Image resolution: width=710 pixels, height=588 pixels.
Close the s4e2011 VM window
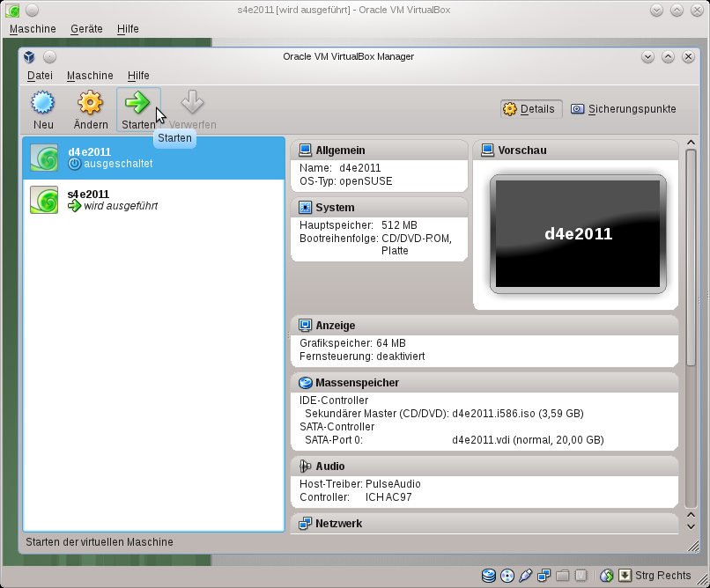698,10
